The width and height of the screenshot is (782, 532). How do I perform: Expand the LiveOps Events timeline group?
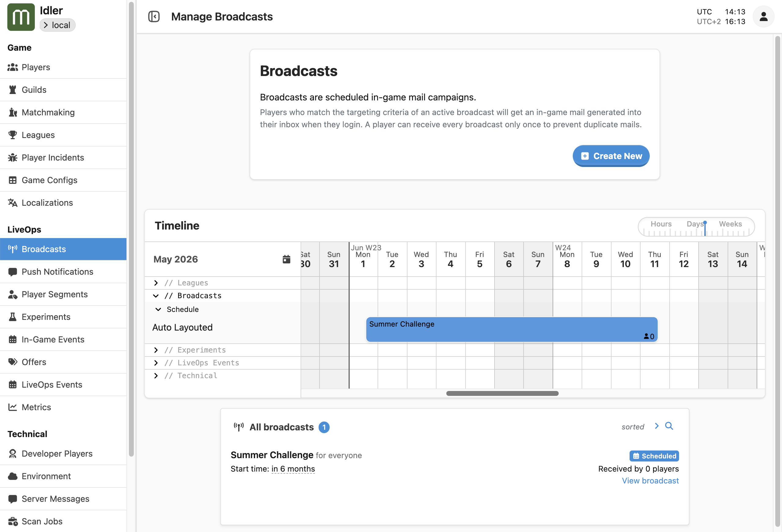(156, 363)
